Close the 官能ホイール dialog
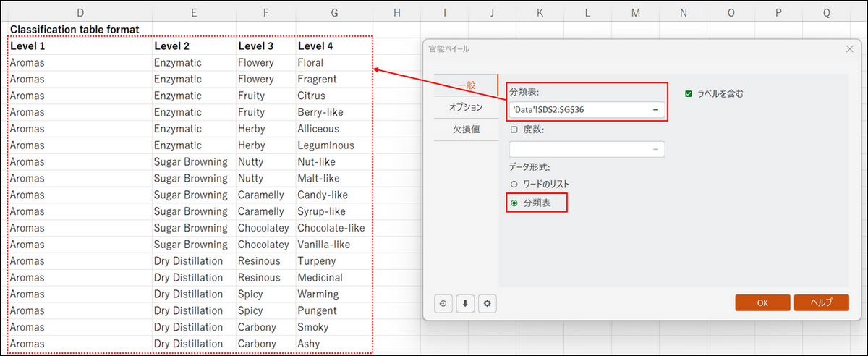 click(x=849, y=49)
